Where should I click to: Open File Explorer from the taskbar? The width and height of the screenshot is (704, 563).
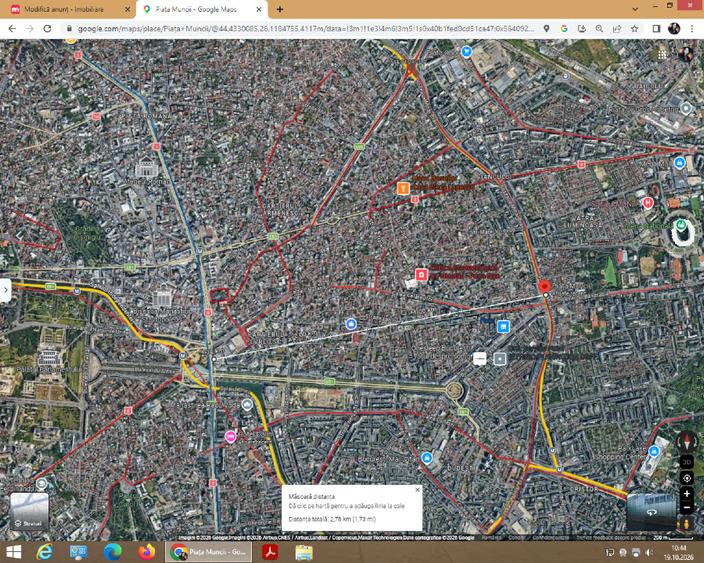(304, 552)
